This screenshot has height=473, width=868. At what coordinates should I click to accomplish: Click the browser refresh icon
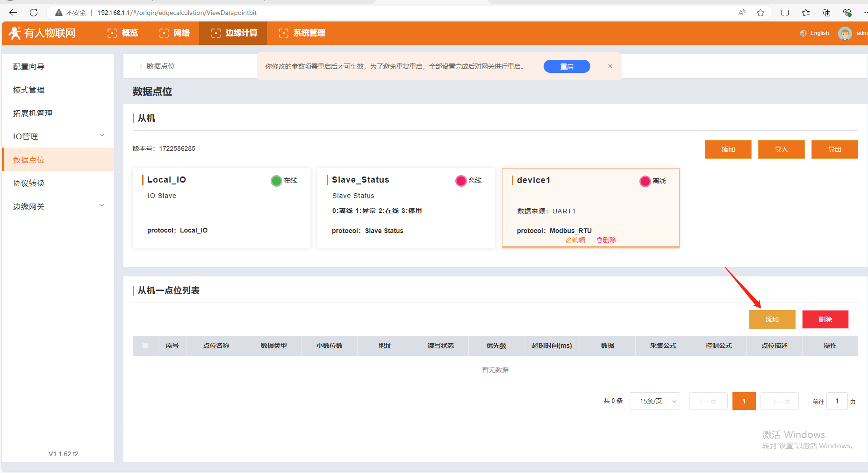34,13
